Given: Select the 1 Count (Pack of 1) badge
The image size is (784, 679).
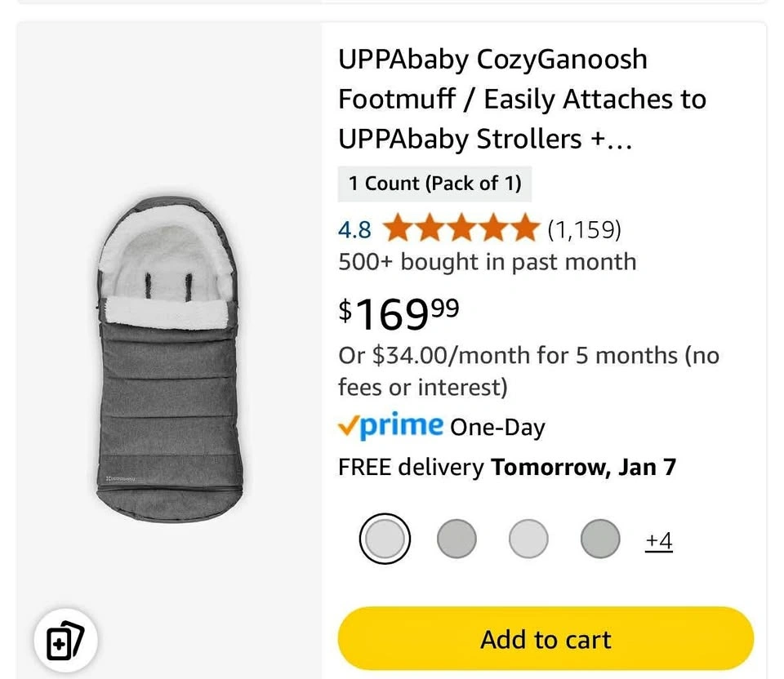Looking at the screenshot, I should click(x=434, y=184).
